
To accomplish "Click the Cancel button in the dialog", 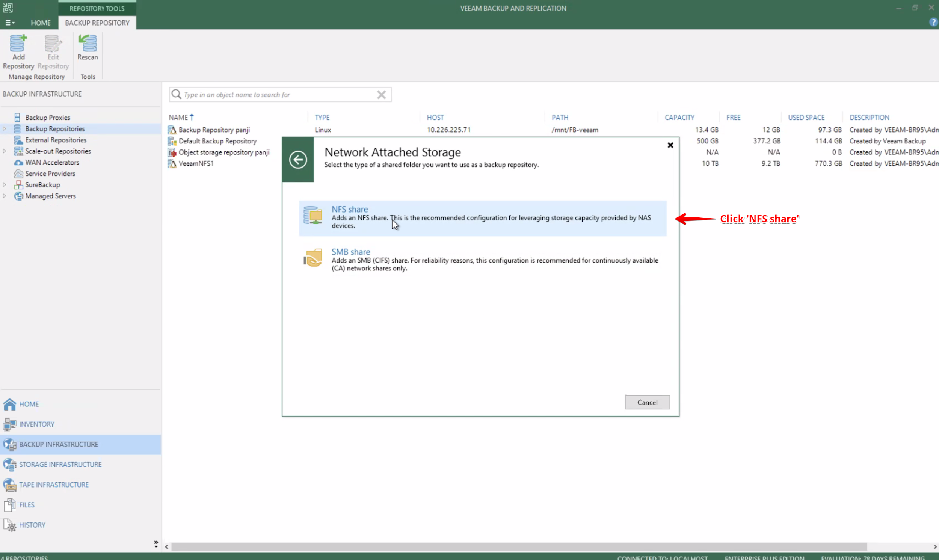I will click(647, 402).
